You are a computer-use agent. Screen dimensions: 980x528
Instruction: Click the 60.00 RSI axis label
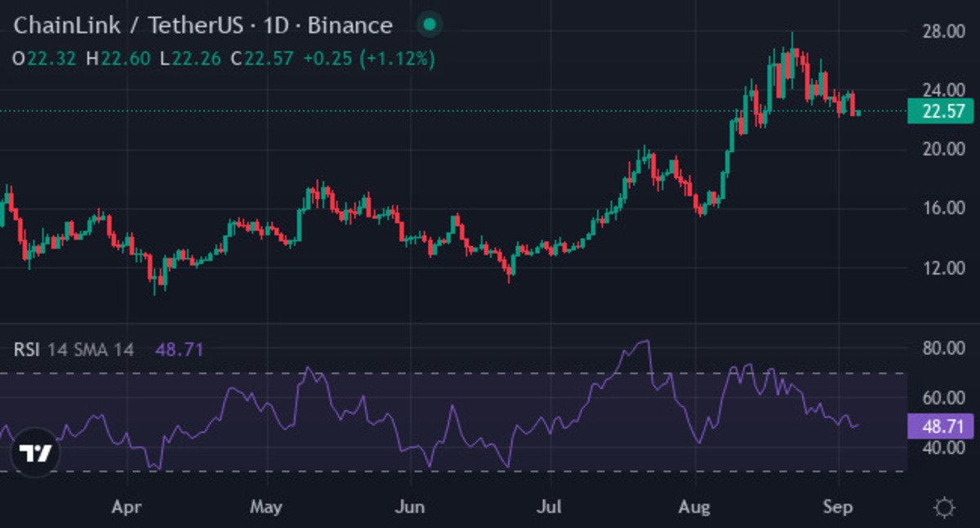point(944,398)
